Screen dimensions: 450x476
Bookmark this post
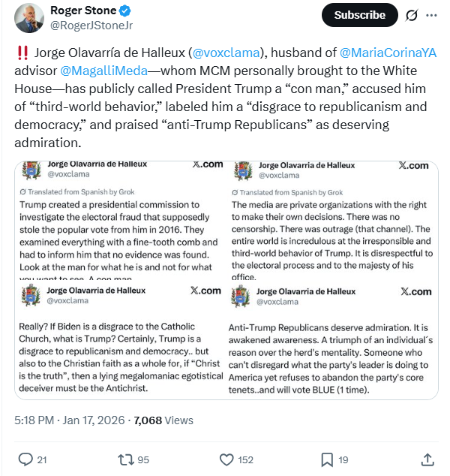(x=328, y=459)
